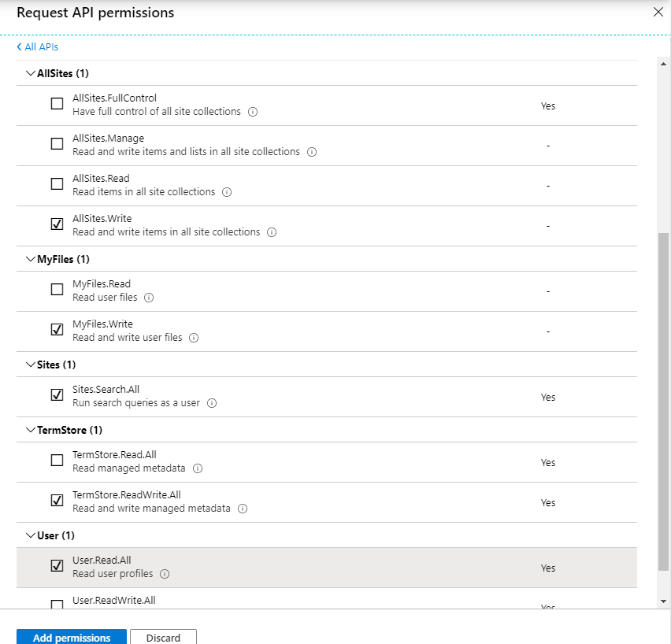Click info icon beside AllSites.Manage description

(312, 152)
